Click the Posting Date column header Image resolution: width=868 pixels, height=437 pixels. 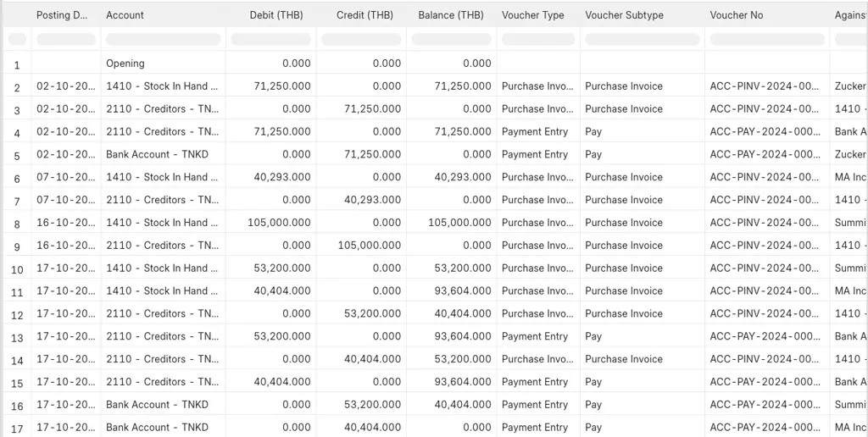pos(62,15)
